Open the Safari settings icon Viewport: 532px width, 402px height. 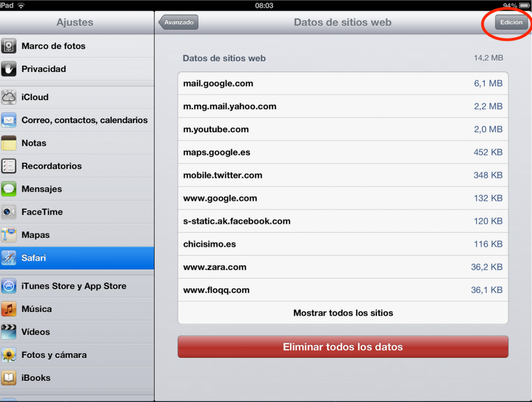8,258
